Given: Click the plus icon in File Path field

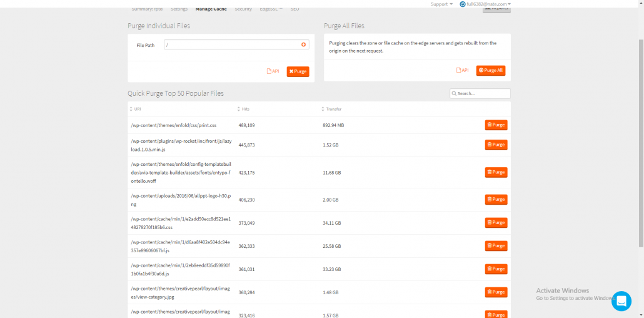Looking at the screenshot, I should pos(304,44).
